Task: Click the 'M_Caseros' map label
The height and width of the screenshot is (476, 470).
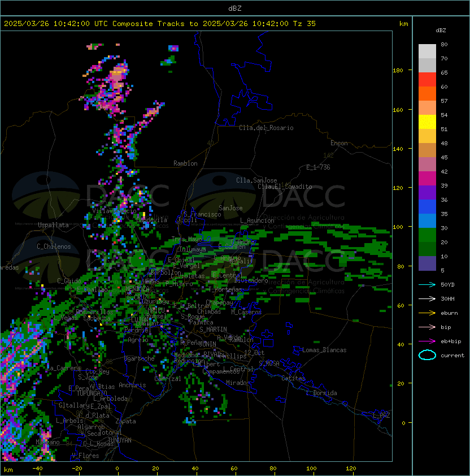Action: [246, 311]
